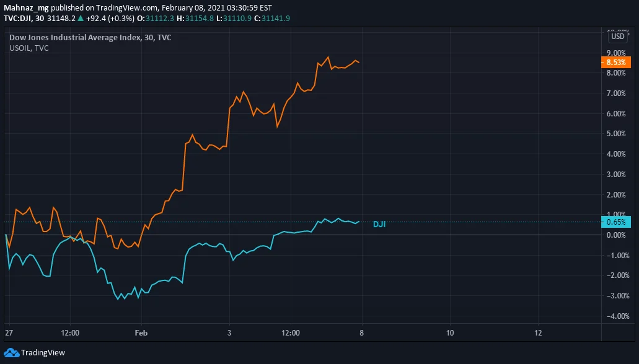Click the 9.00% tick on price scale
The image size is (639, 364).
coord(616,53)
